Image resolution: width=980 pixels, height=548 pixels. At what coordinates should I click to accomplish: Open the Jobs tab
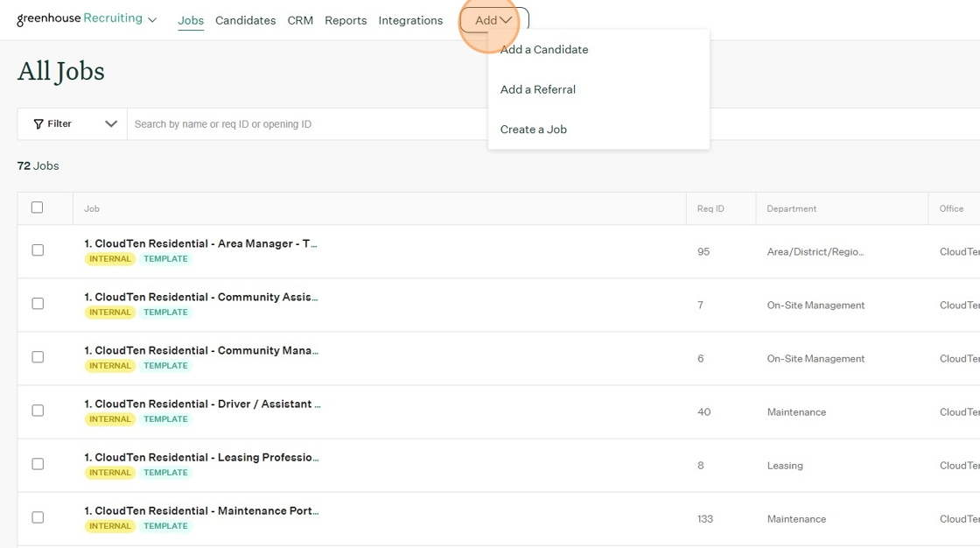click(191, 20)
